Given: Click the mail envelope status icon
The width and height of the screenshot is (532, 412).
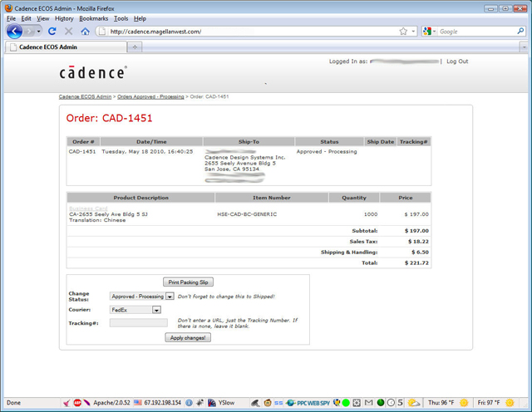Looking at the screenshot, I should (368, 403).
